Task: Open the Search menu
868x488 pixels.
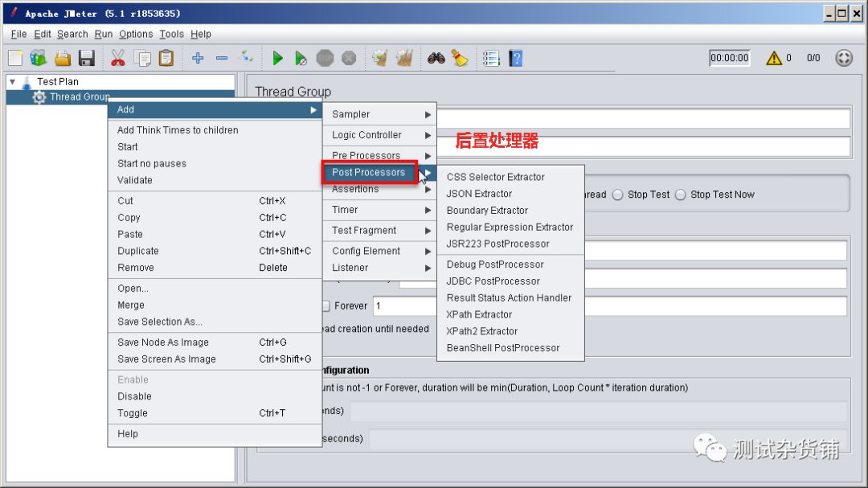Action: [x=72, y=34]
